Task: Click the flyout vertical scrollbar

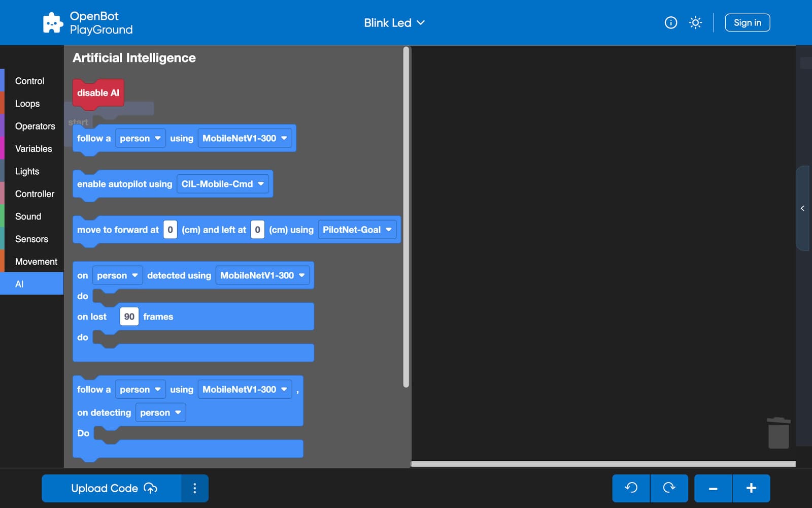Action: pyautogui.click(x=406, y=217)
